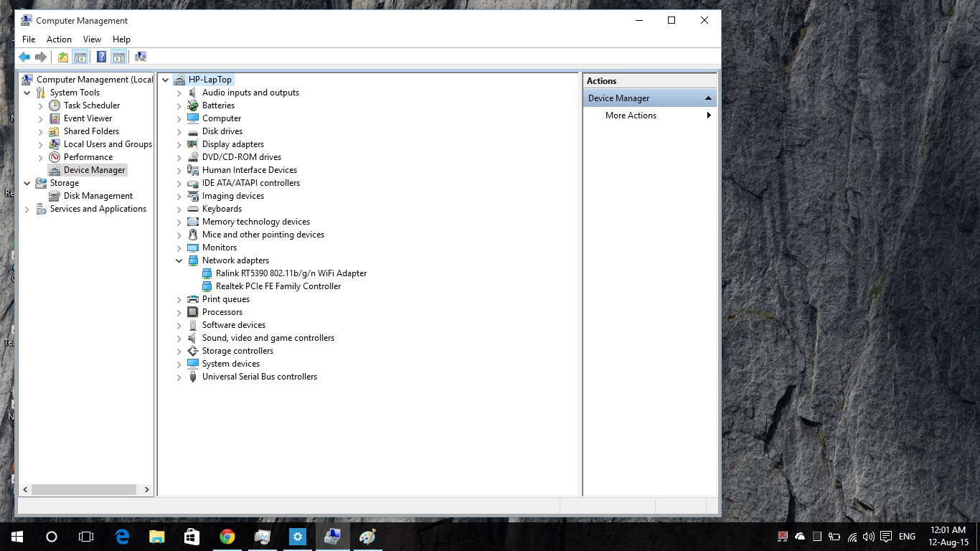
Task: Expand the Display adapters category
Action: pos(179,144)
